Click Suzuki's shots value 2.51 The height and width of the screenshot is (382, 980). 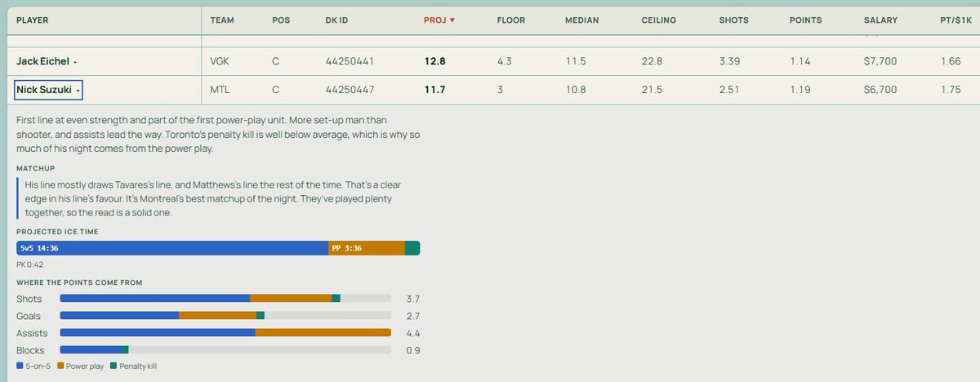(x=729, y=90)
